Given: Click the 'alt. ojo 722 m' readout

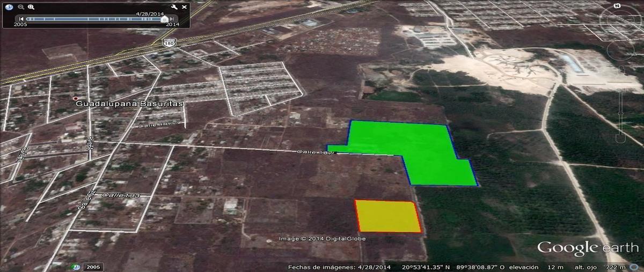Looking at the screenshot, I should [601, 267].
